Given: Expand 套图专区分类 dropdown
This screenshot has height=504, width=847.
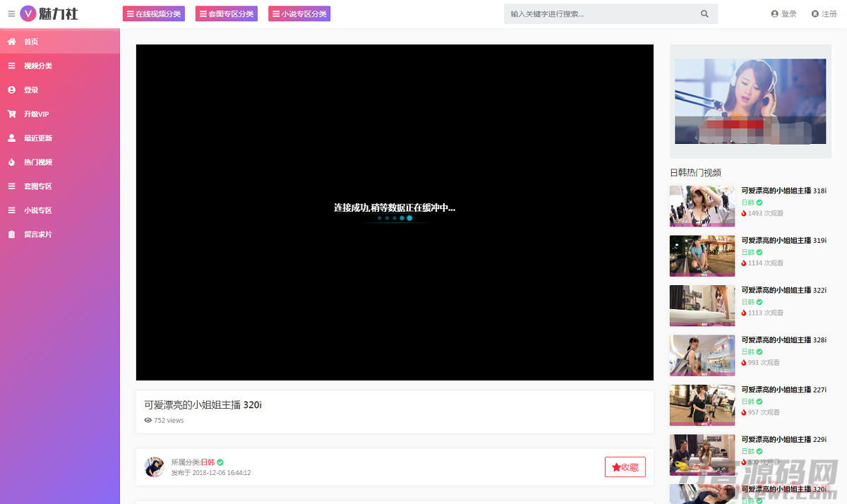Looking at the screenshot, I should (227, 14).
